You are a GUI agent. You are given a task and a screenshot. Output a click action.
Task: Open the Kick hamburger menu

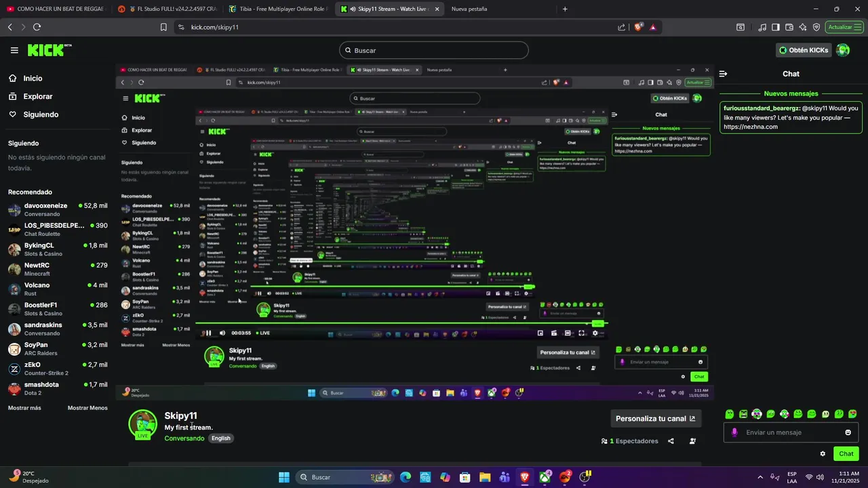(14, 50)
